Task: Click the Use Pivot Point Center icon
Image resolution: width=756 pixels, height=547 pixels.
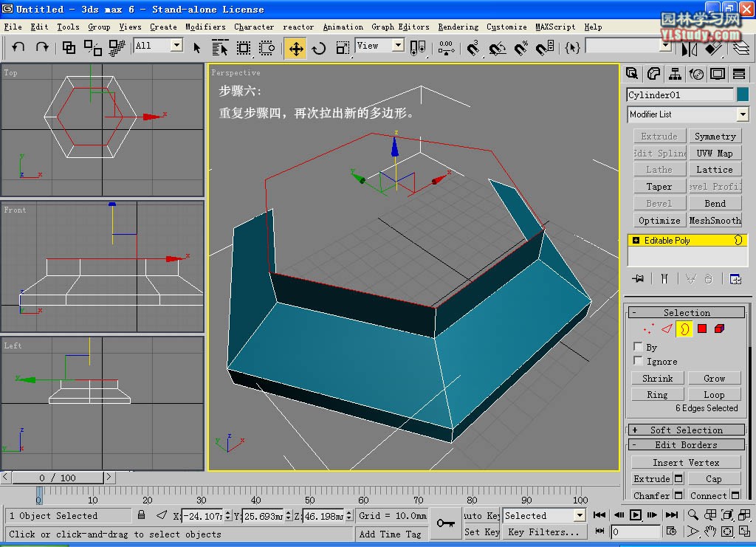Action: pyautogui.click(x=418, y=48)
